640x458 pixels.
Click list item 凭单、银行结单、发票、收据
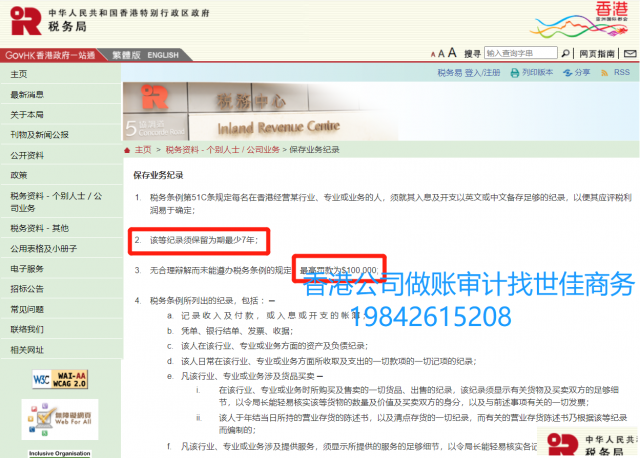pyautogui.click(x=237, y=331)
